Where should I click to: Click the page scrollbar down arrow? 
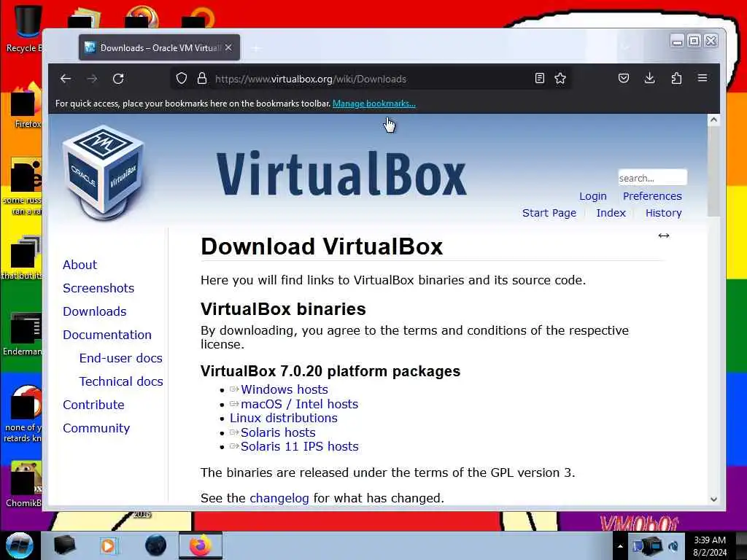[x=713, y=499]
